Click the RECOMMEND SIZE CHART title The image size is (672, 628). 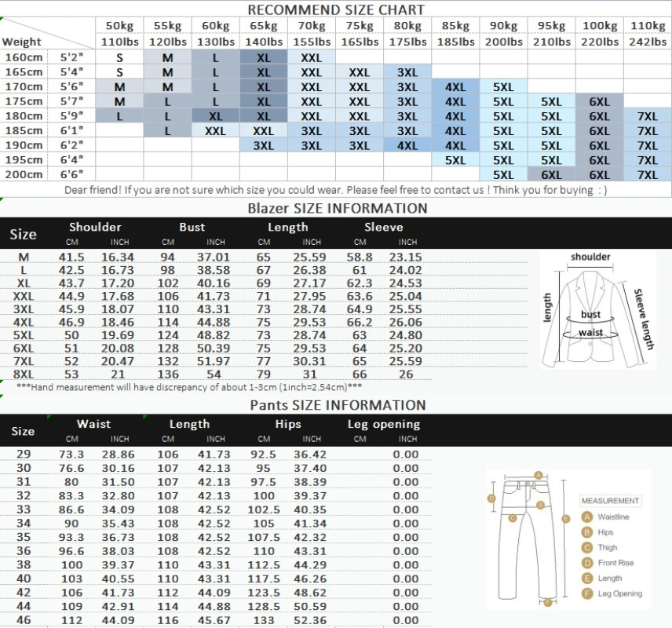336,9
